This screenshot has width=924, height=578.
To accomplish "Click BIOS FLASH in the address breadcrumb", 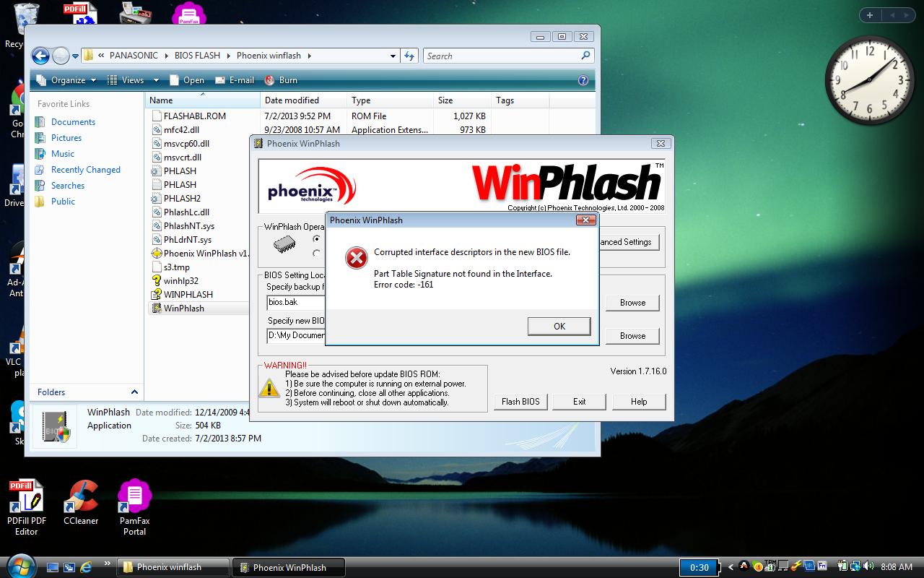I will click(x=197, y=56).
